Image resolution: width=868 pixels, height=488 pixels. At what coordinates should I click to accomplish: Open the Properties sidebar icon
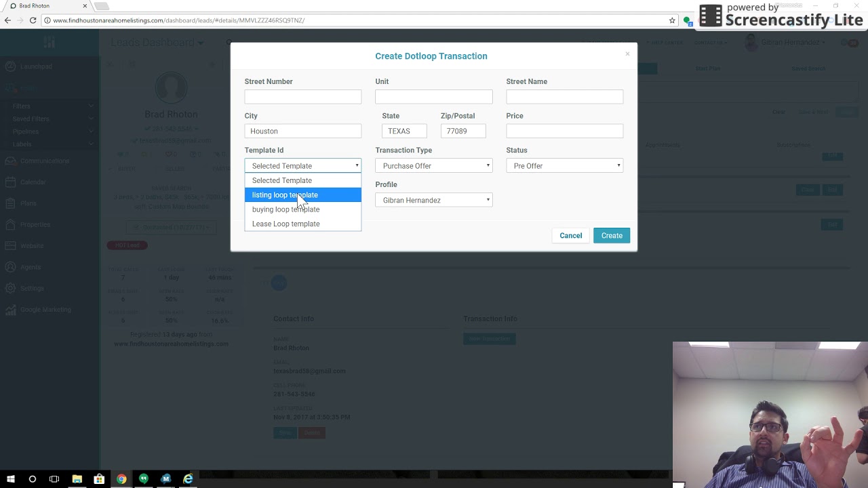click(10, 224)
